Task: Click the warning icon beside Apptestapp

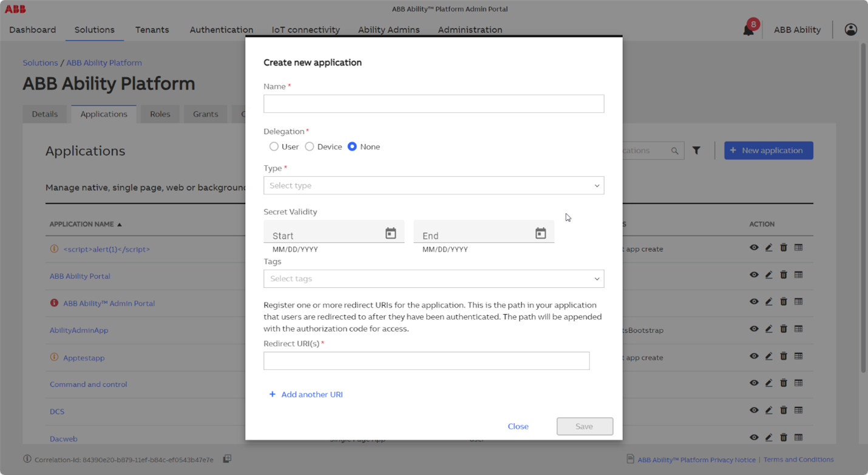Action: (x=54, y=357)
